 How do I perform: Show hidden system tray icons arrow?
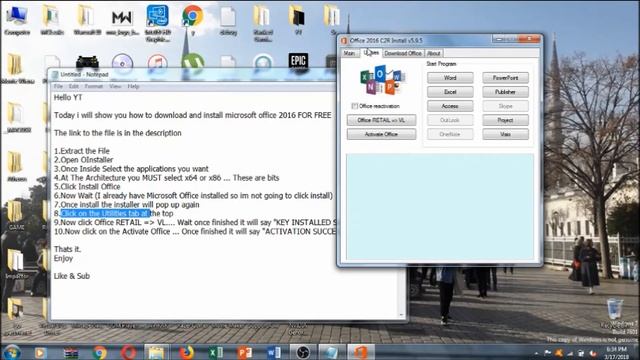pyautogui.click(x=536, y=353)
